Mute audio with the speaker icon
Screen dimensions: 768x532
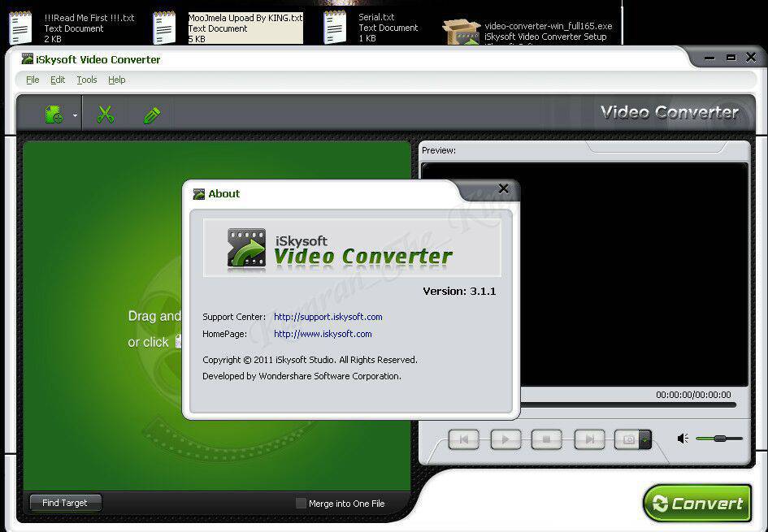click(x=683, y=439)
